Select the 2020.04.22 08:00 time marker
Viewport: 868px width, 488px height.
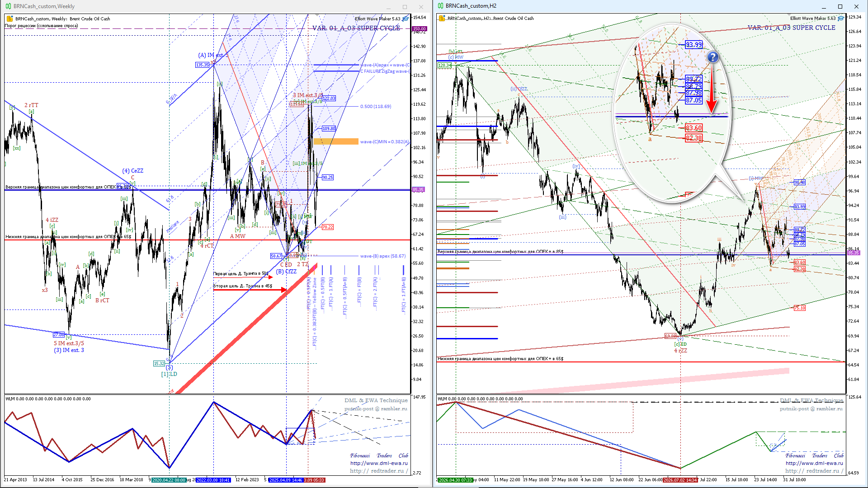pos(168,480)
